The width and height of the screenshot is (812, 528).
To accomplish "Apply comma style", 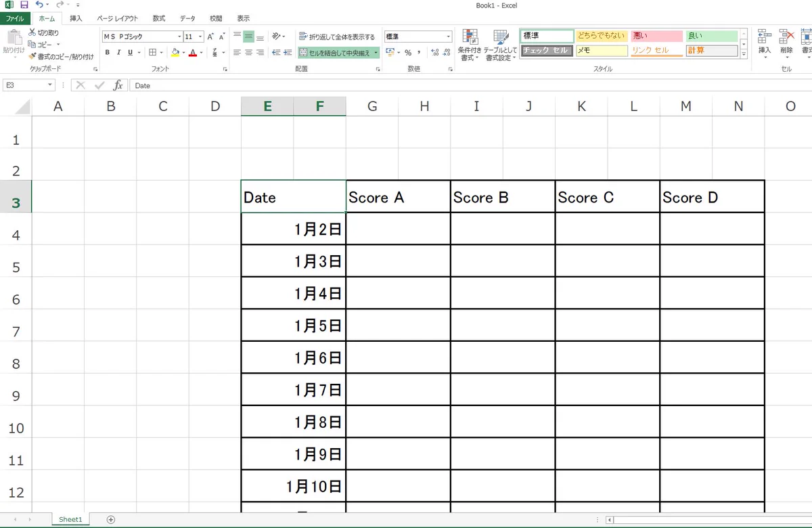I will click(420, 52).
